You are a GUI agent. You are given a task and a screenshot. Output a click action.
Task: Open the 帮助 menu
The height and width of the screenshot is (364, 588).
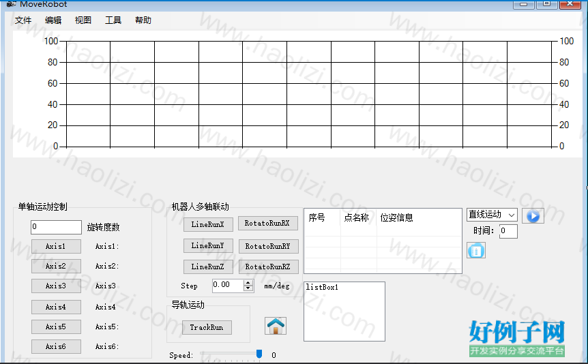143,20
